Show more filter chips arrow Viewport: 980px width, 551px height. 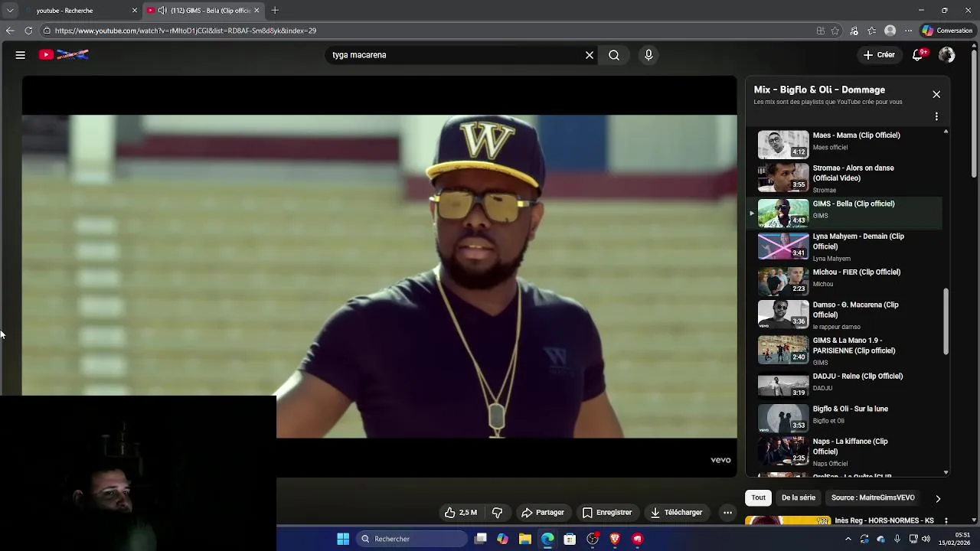coord(938,498)
